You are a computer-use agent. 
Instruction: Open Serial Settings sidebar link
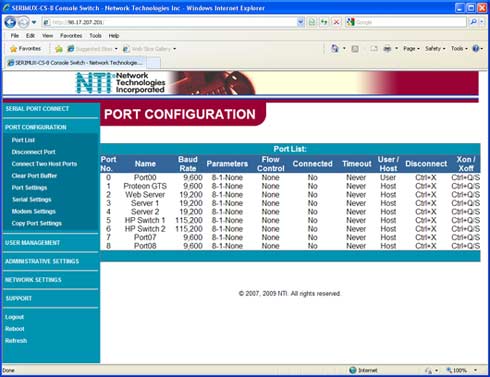[x=32, y=200]
